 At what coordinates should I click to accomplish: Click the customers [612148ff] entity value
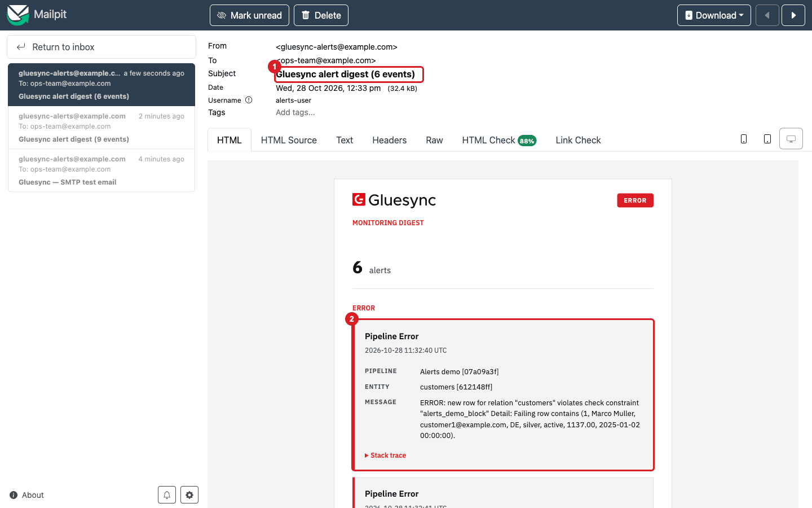(456, 387)
